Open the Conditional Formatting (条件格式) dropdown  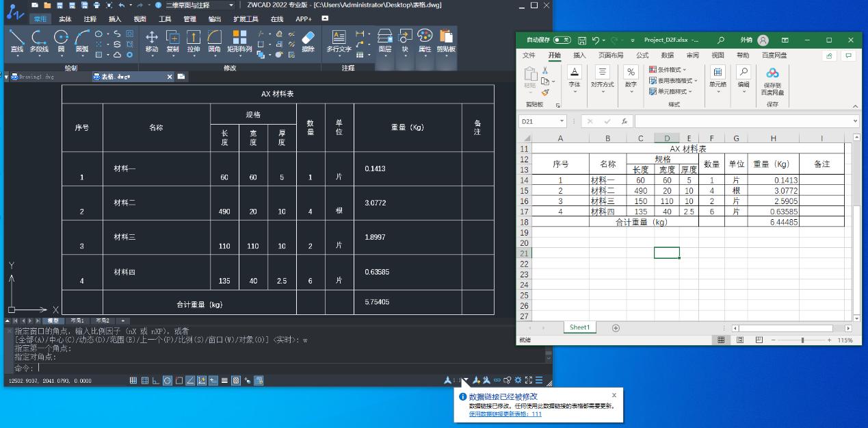click(x=669, y=69)
